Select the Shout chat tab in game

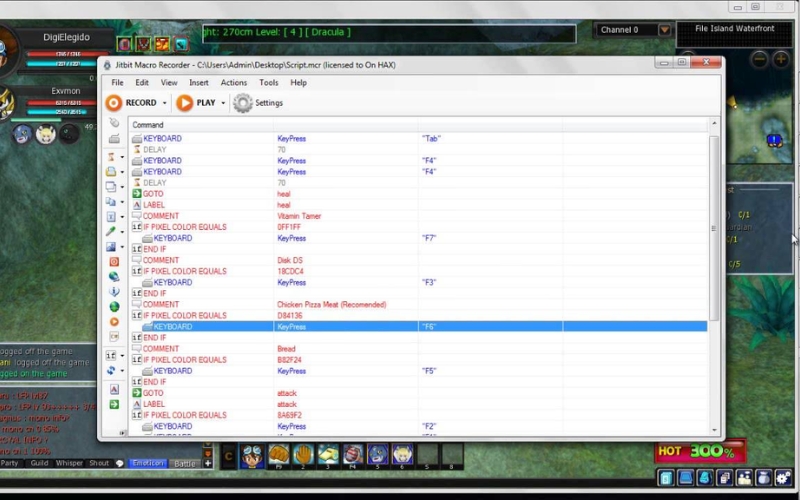tap(99, 463)
